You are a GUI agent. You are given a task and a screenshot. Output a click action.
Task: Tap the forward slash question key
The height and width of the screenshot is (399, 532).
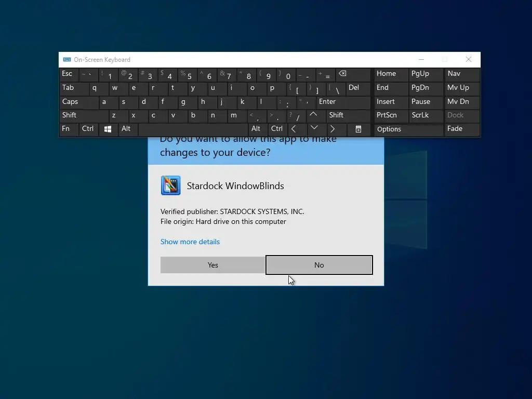(x=296, y=115)
